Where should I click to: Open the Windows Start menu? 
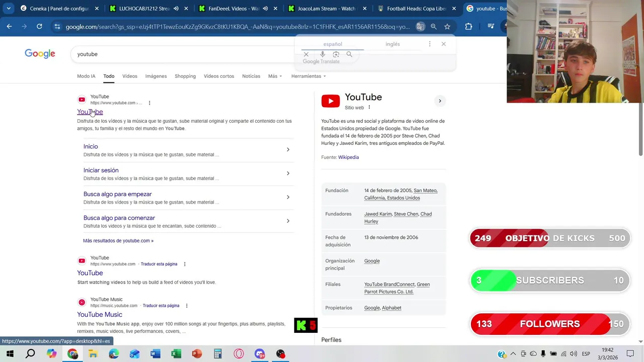click(x=10, y=354)
